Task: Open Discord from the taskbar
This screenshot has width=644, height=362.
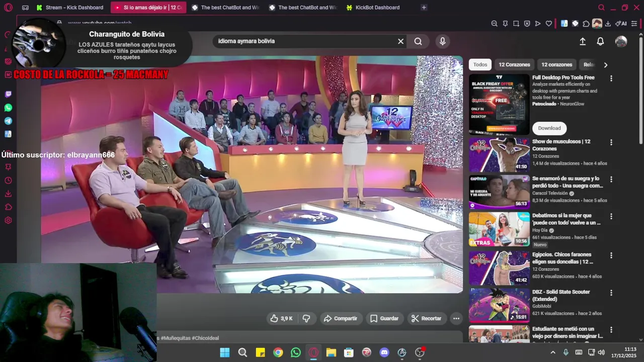Action: click(384, 352)
